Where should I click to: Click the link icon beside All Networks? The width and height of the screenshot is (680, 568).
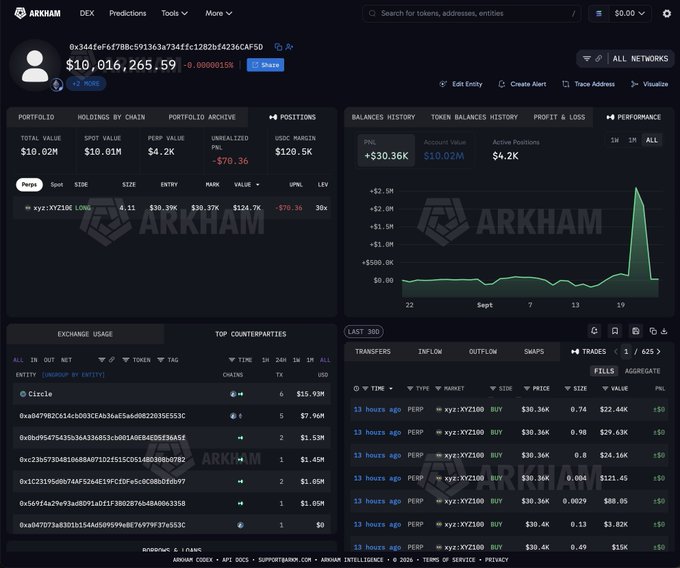click(x=598, y=59)
